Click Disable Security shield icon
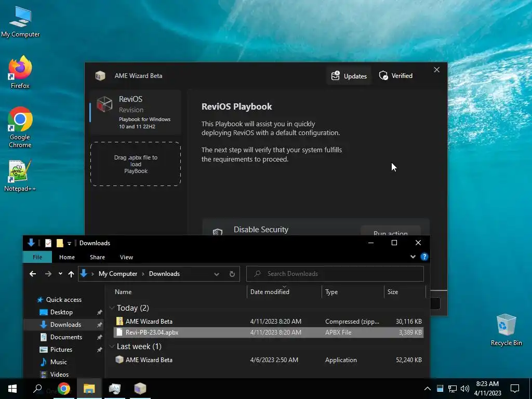 pyautogui.click(x=218, y=232)
